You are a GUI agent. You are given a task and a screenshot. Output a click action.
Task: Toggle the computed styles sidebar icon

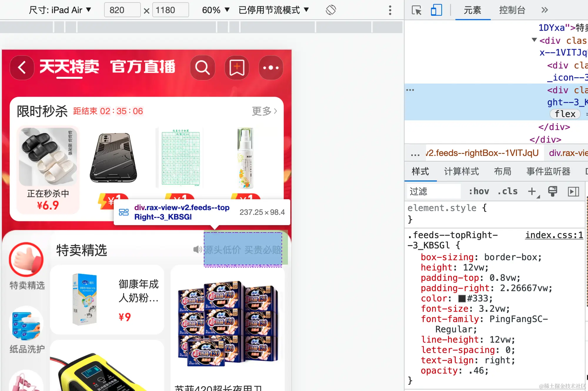(573, 192)
